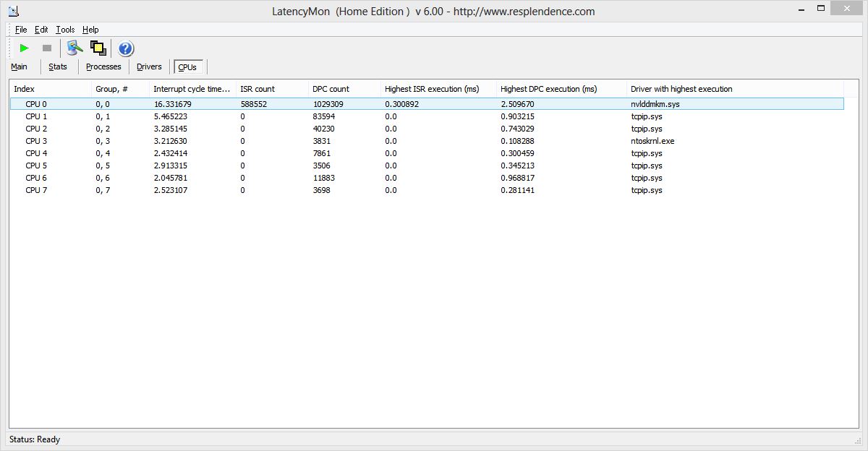This screenshot has height=451, width=868.
Task: Close the LatencyMon window
Action: pyautogui.click(x=848, y=8)
